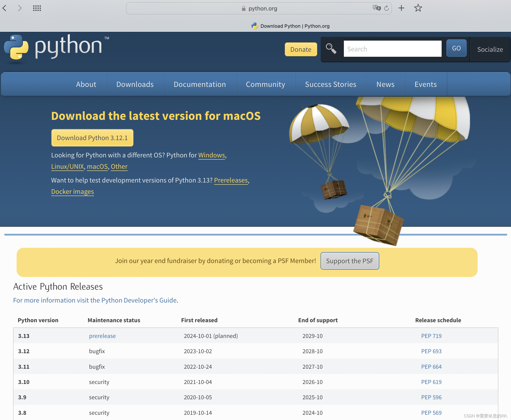Click the 3.10 version cell
The image size is (511, 420).
(24, 382)
